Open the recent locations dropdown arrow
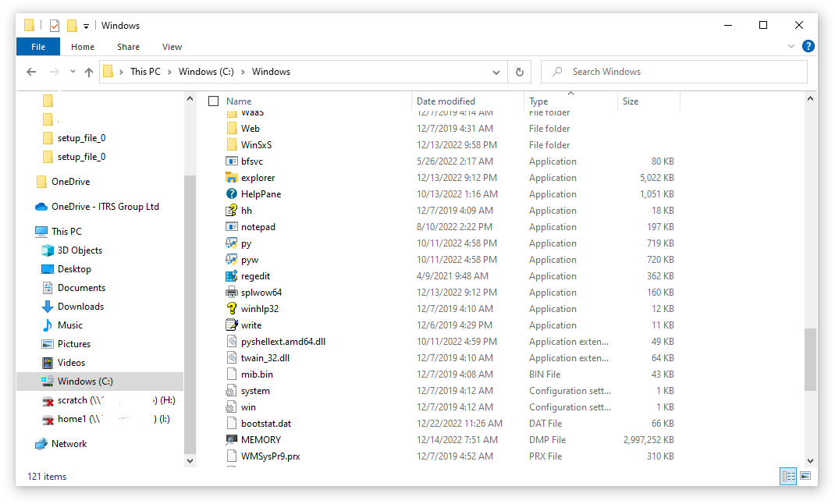 pyautogui.click(x=73, y=72)
